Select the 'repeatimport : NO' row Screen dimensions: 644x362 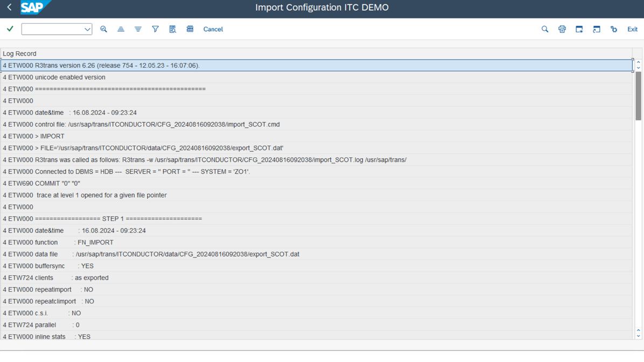click(316, 290)
